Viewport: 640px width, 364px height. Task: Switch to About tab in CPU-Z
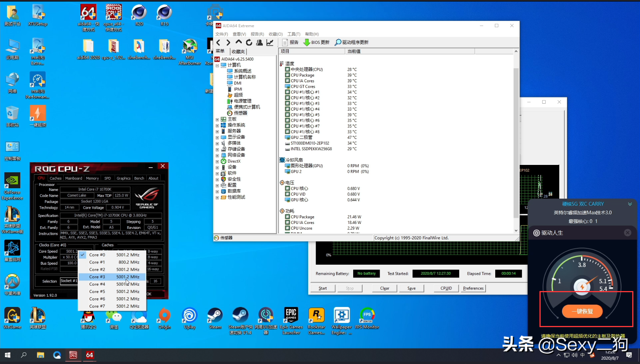[153, 178]
